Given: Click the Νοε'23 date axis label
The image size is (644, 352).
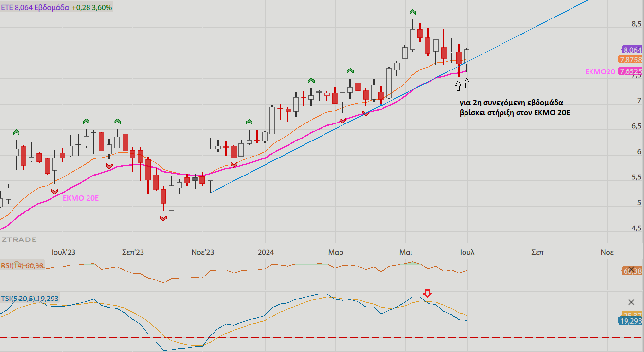Looking at the screenshot, I should click(x=203, y=252).
